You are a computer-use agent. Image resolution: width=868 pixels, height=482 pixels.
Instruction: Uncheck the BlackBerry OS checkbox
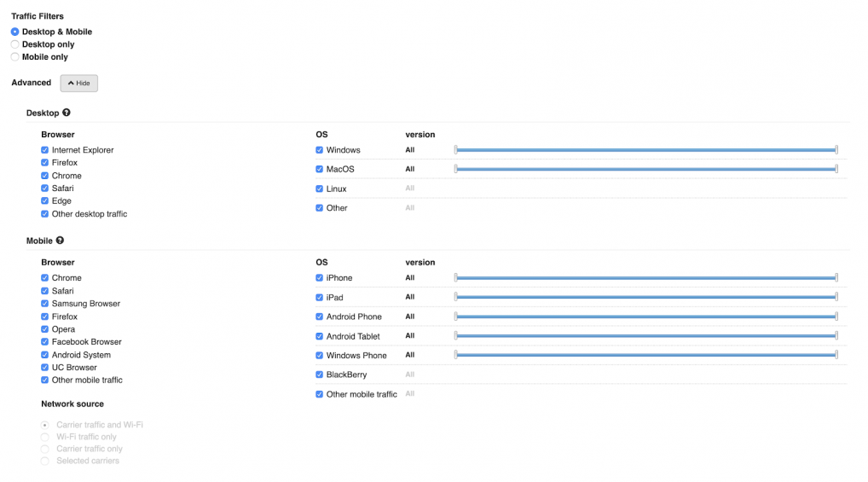coord(320,375)
